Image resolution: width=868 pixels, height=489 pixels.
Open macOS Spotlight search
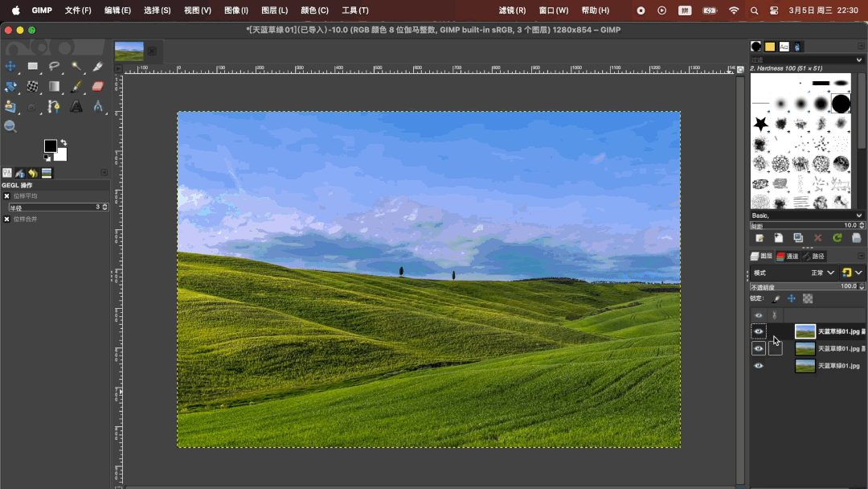(x=754, y=10)
